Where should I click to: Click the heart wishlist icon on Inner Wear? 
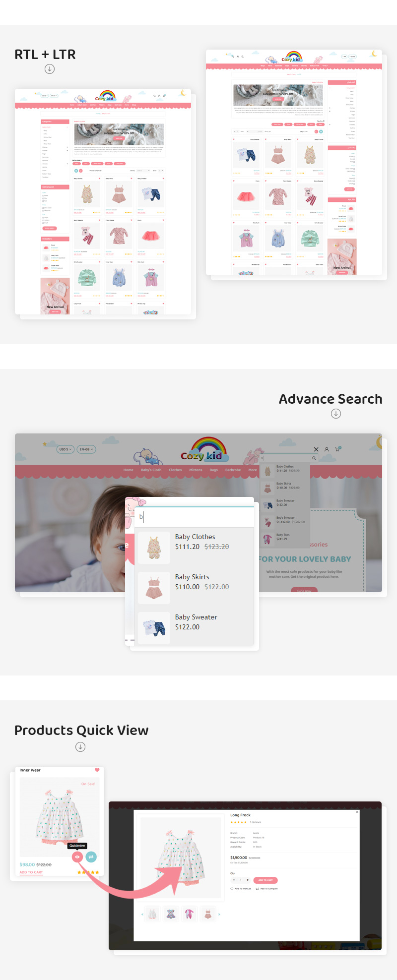[x=97, y=770]
